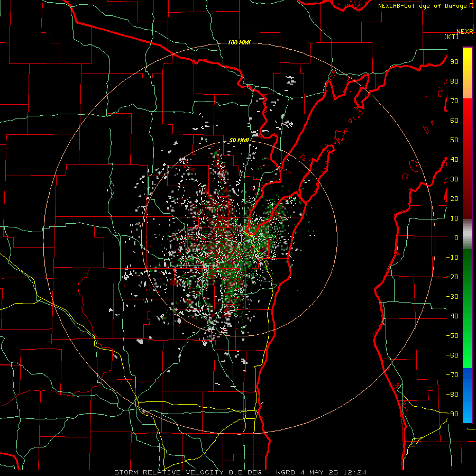This screenshot has height=476, width=476.
Task: Pick the blue bottom color bar segment
Action: [467, 395]
